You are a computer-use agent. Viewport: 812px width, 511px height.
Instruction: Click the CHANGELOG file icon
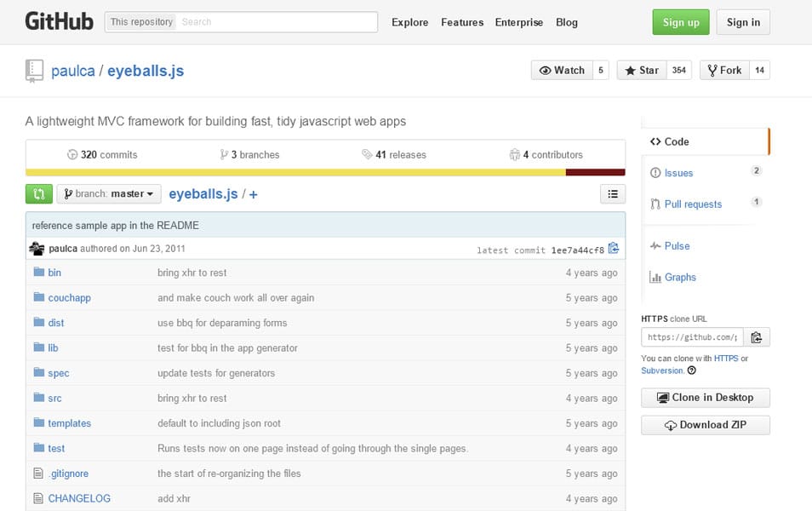pyautogui.click(x=38, y=498)
